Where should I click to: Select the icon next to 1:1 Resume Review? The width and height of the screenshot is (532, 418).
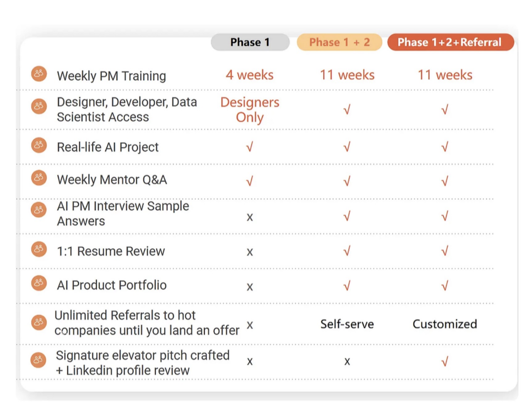pos(39,249)
